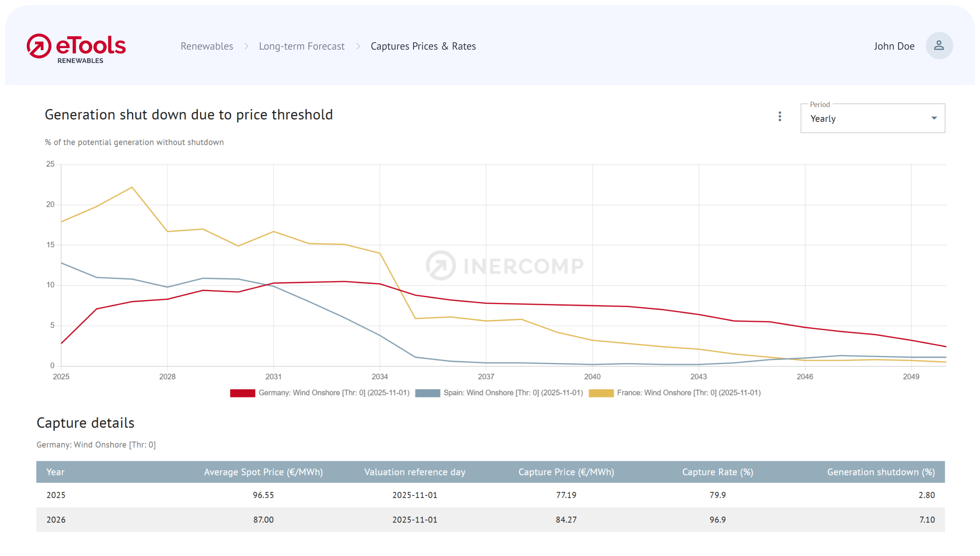Select Yearly in the Period field
The width and height of the screenshot is (980, 556).
click(823, 119)
